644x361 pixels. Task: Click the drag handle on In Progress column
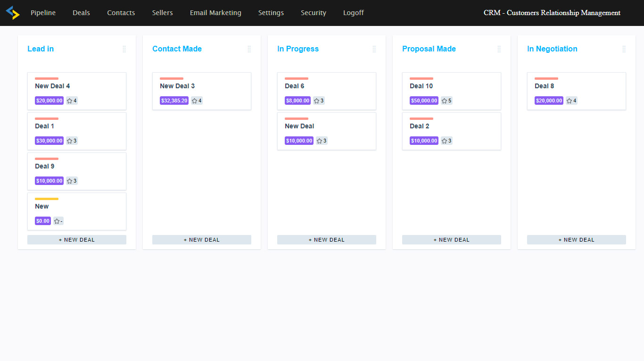(374, 49)
